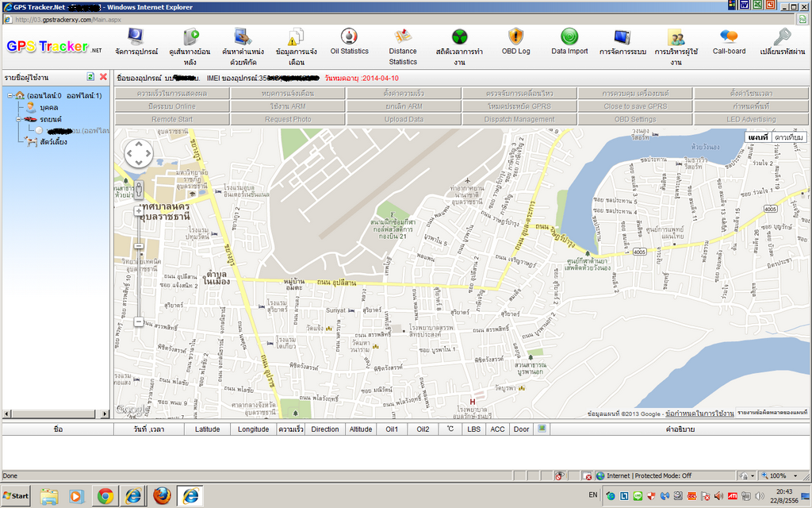This screenshot has height=508, width=812.
Task: Click the Altitude column header
Action: coord(361,429)
